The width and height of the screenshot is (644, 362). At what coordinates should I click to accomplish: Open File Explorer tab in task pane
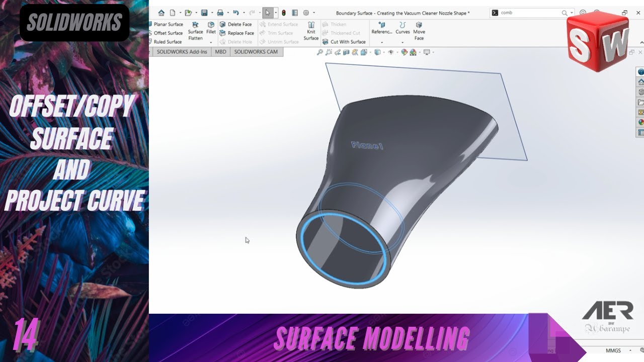(641, 102)
